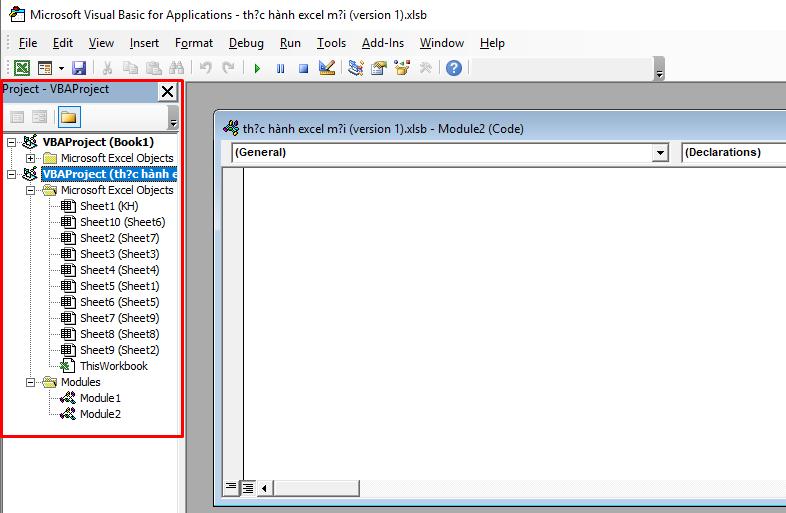Switch to Full Module View button
The height and width of the screenshot is (513, 786).
click(248, 487)
